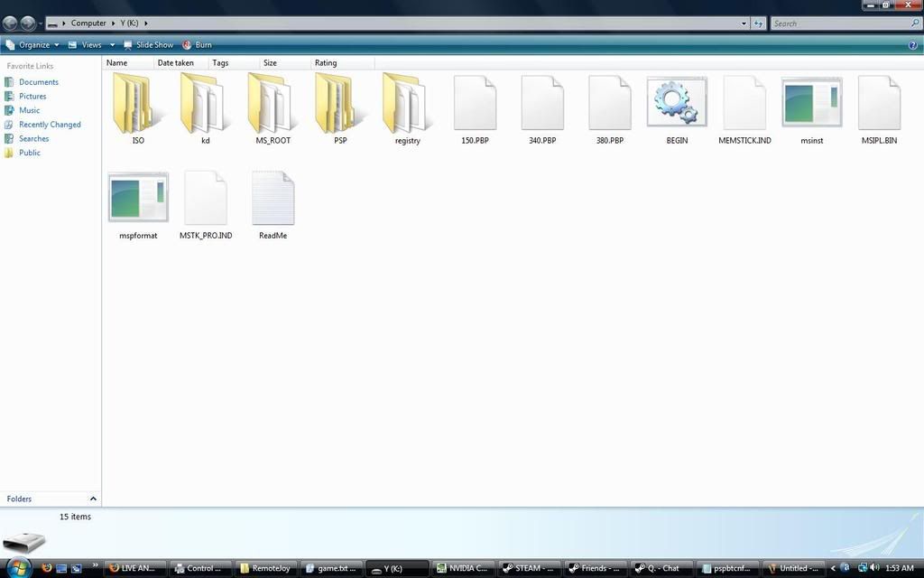Click the Views toolbar button
Screen dimensions: 924x578
(86, 45)
